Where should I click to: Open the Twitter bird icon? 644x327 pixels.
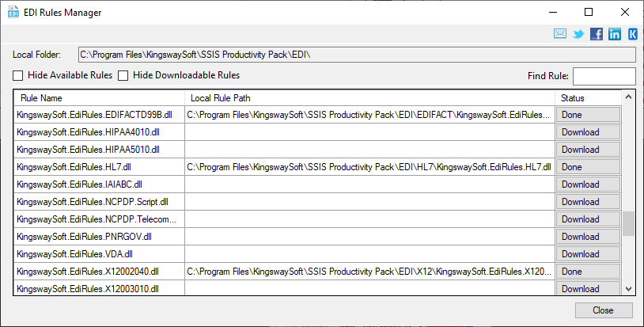point(578,34)
